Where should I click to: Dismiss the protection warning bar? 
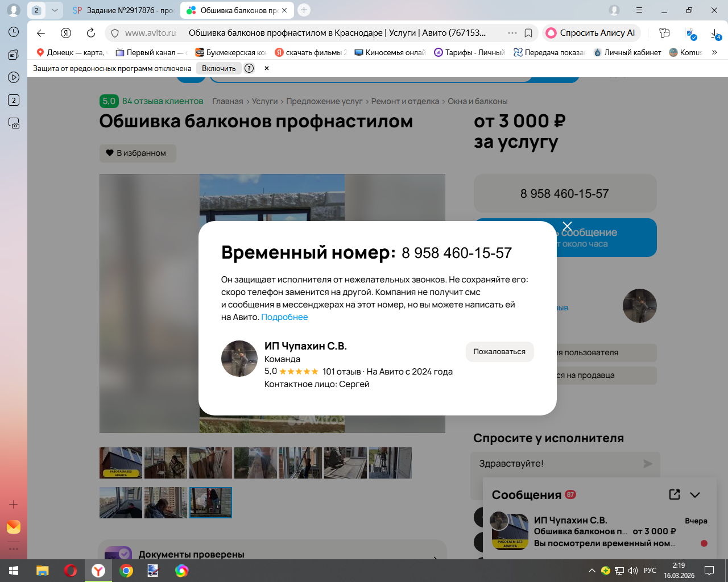[267, 68]
